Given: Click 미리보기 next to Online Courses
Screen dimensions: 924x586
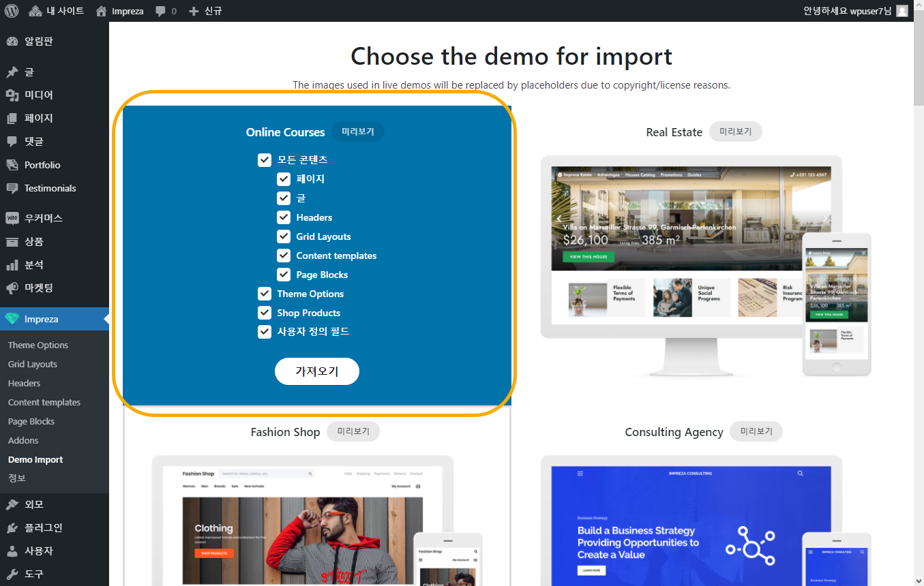Looking at the screenshot, I should point(358,132).
